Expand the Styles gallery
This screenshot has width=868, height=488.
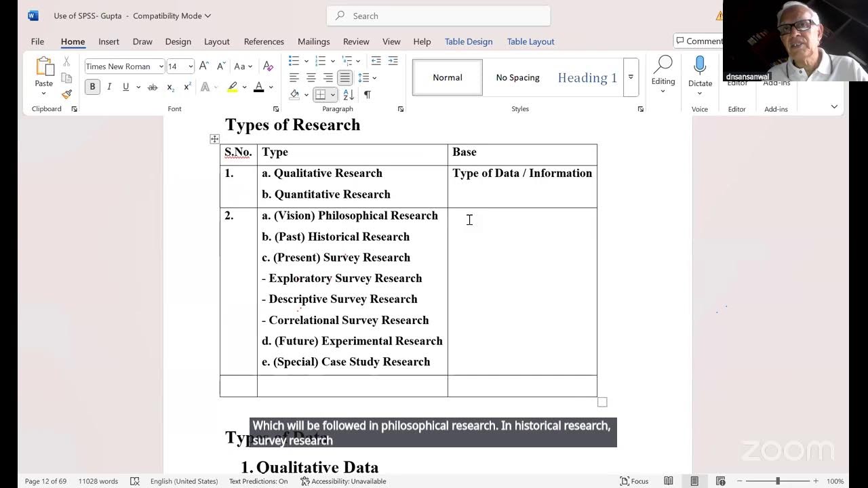coord(631,77)
